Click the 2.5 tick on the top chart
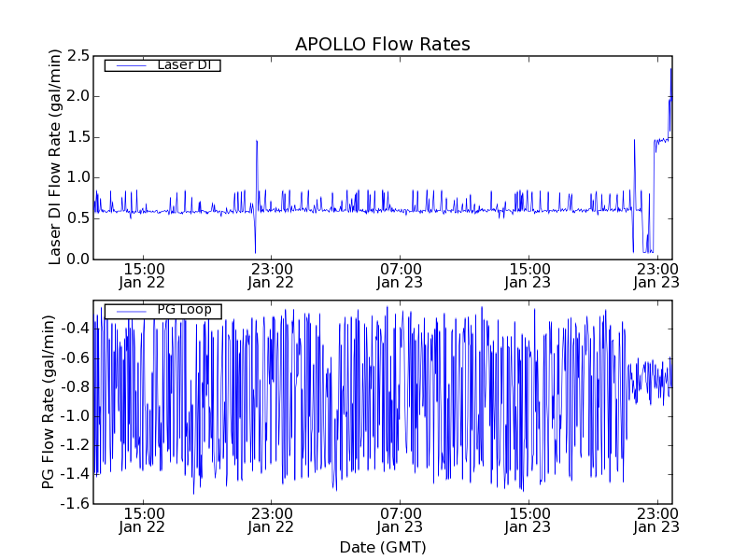The width and height of the screenshot is (747, 560). (77, 55)
